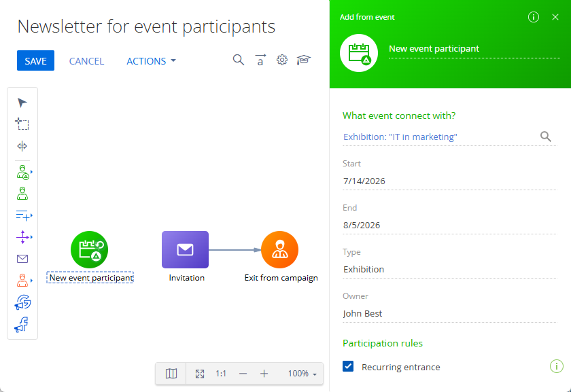Open the ACTIONS dropdown menu
This screenshot has width=571, height=392.
point(151,60)
